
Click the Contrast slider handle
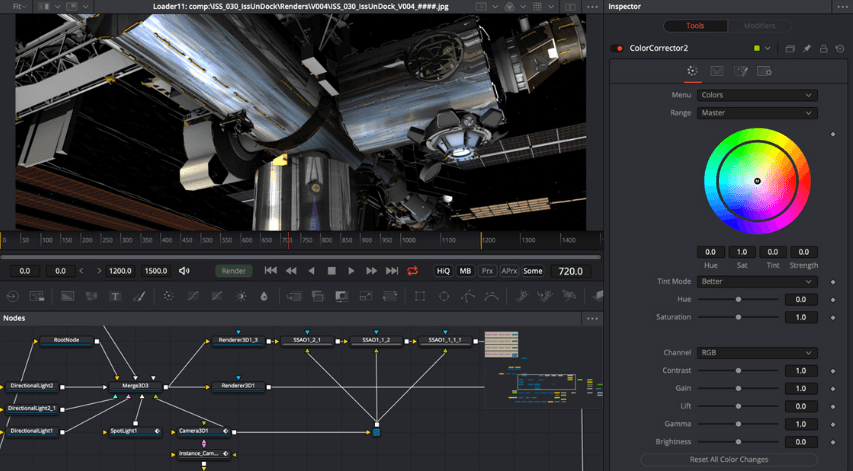(x=739, y=371)
